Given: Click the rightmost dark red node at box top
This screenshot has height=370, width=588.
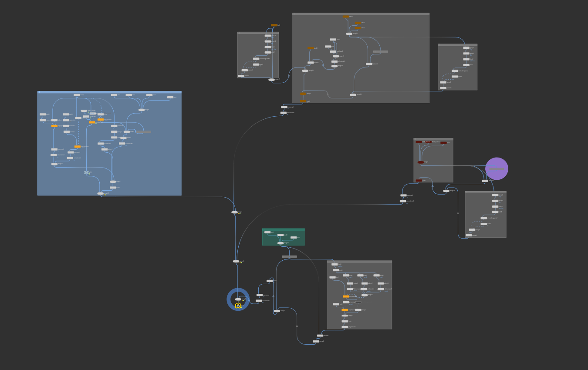Looking at the screenshot, I should pos(443,142).
